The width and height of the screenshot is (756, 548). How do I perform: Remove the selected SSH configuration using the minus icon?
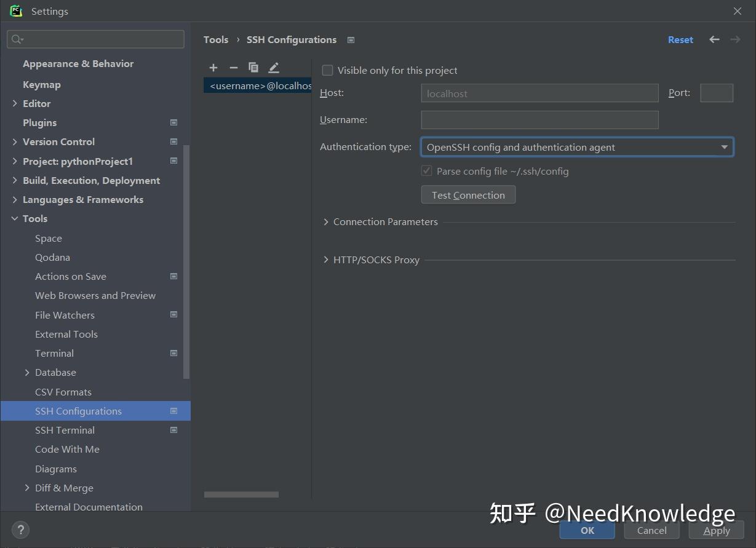click(233, 68)
